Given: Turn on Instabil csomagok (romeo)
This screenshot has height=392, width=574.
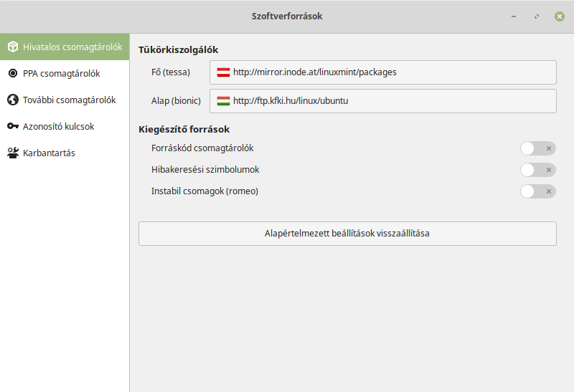Looking at the screenshot, I should (x=537, y=191).
